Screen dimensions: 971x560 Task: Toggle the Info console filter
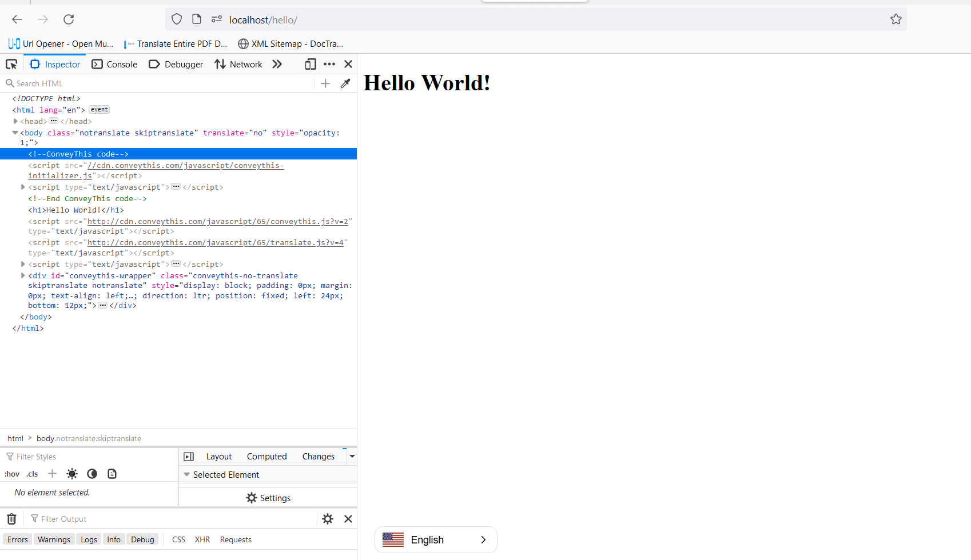[x=114, y=539]
